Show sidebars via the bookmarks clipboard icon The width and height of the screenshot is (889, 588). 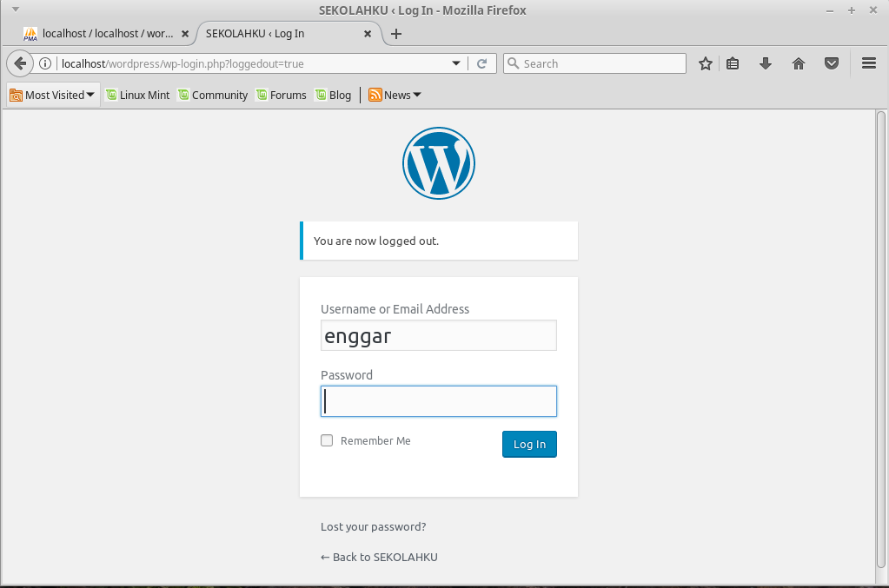(x=733, y=63)
